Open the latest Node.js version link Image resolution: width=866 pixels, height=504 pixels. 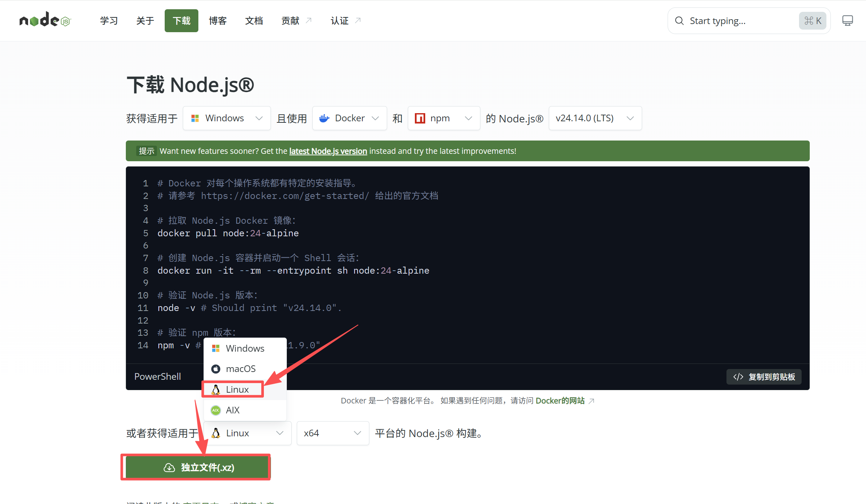tap(328, 151)
